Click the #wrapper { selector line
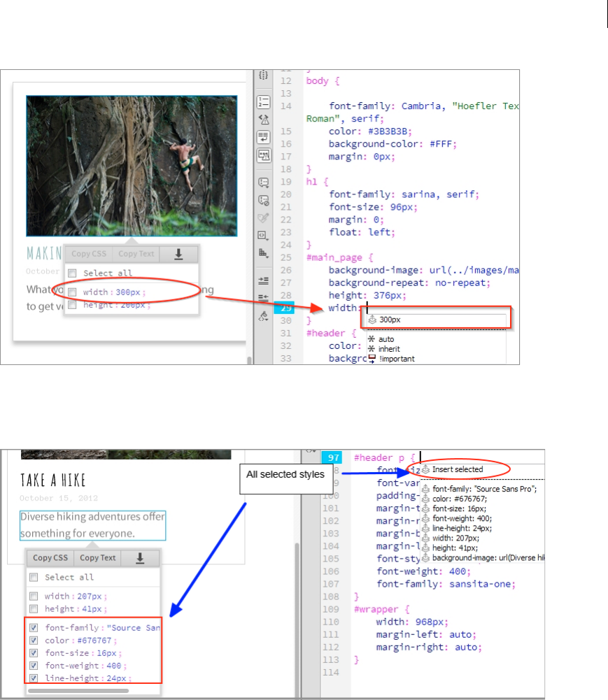Image resolution: width=608 pixels, height=700 pixels. tap(382, 609)
